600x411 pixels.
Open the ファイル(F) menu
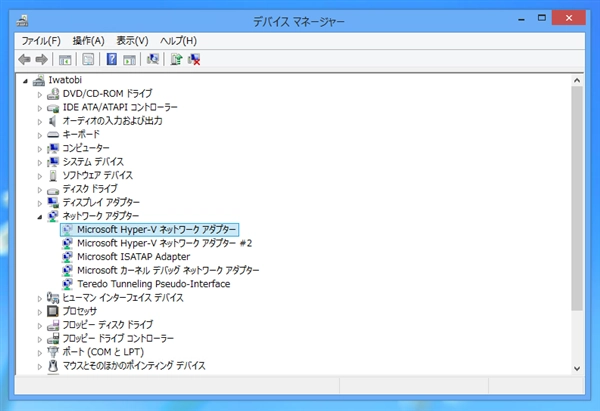pyautogui.click(x=41, y=41)
